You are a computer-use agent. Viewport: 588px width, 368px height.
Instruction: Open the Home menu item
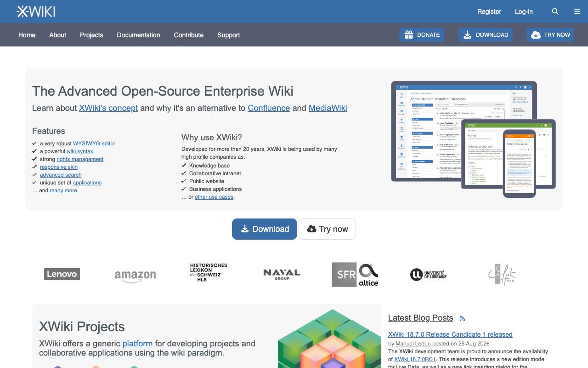tap(27, 35)
